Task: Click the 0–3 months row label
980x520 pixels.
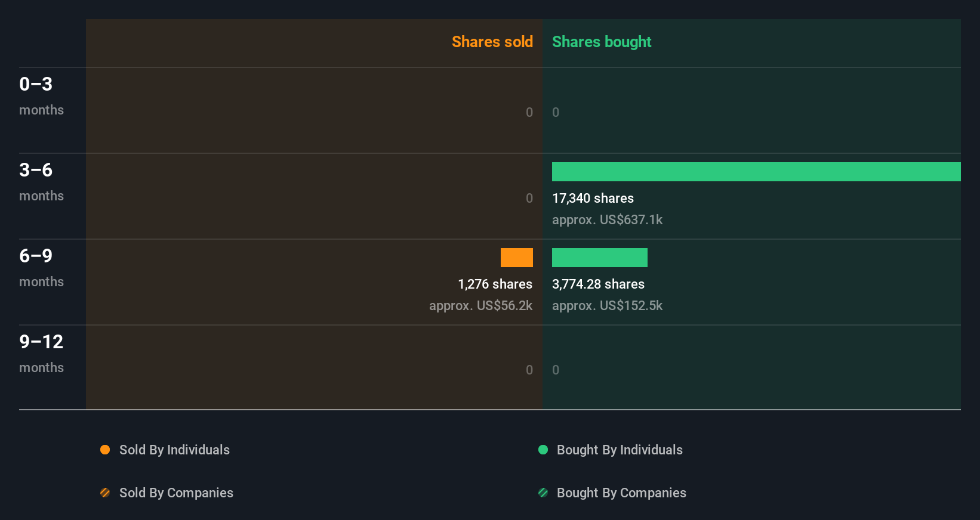Action: point(41,96)
